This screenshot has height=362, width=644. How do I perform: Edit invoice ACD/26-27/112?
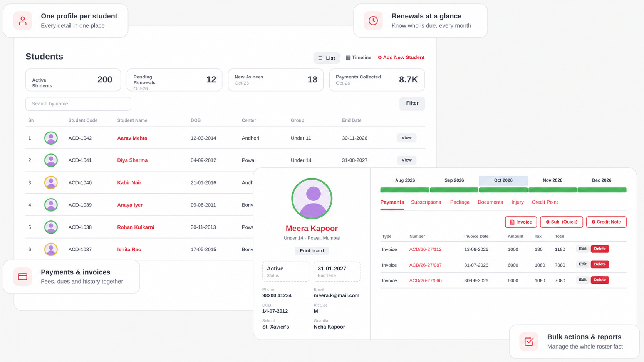[583, 249]
